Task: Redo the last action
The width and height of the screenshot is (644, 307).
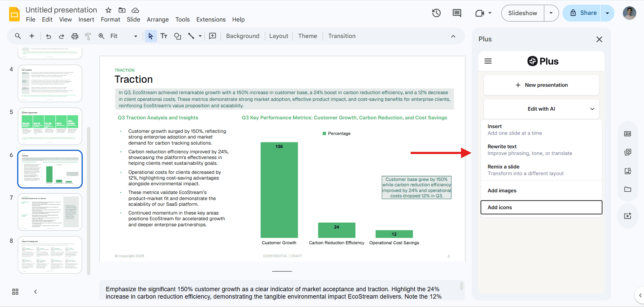Action: coord(61,36)
